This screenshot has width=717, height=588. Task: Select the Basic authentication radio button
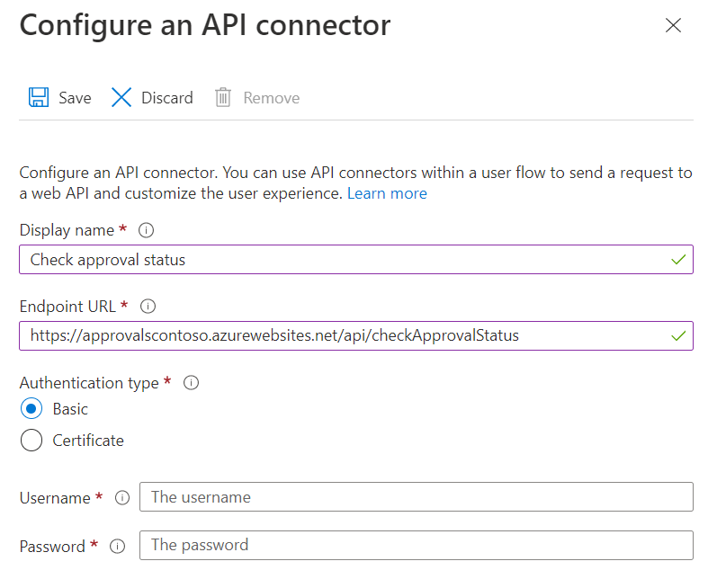tap(31, 408)
